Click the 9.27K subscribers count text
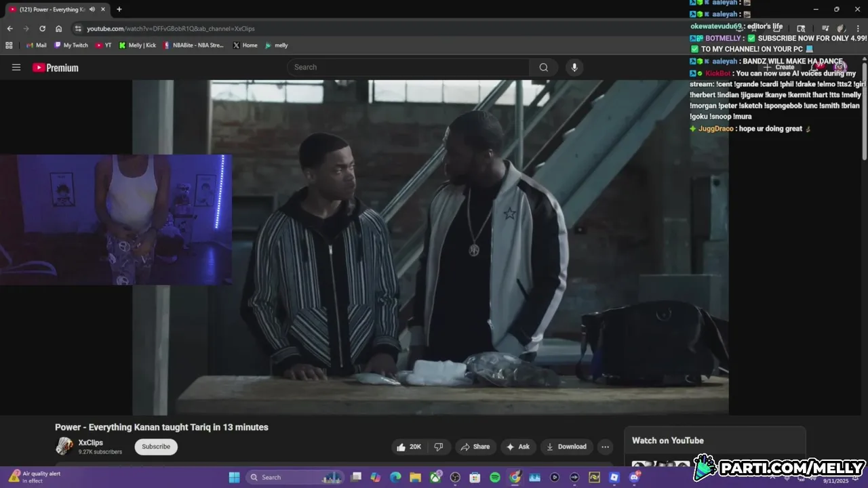Screen dimensions: 868x488 point(100,452)
